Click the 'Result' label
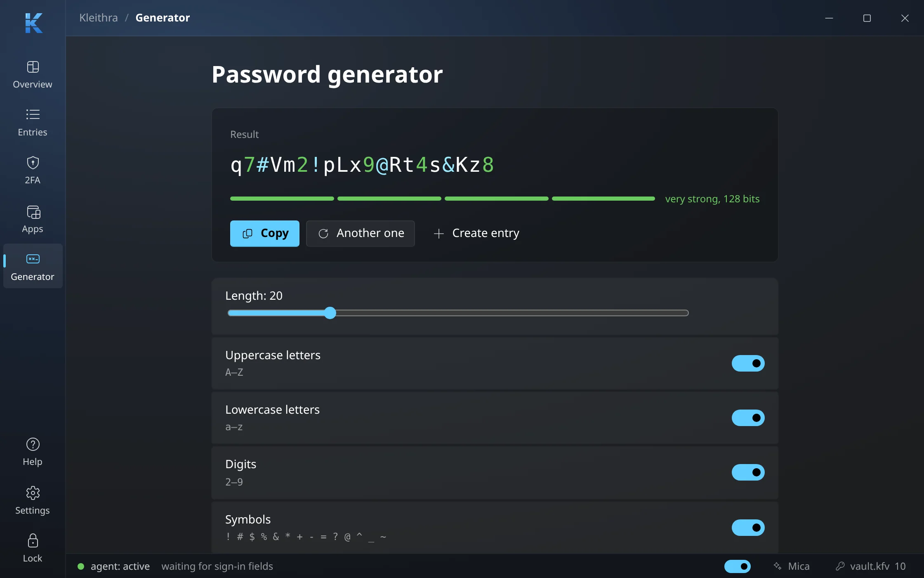The width and height of the screenshot is (924, 578). tap(245, 135)
